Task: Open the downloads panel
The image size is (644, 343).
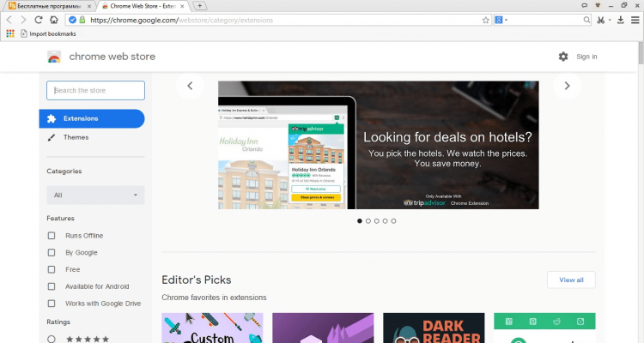Action: click(x=620, y=20)
